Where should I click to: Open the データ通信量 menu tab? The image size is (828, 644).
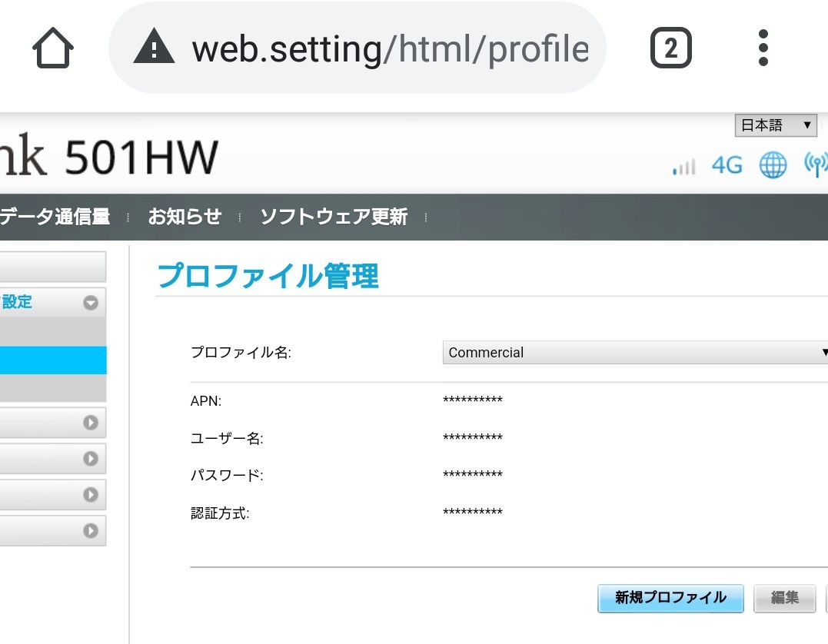pyautogui.click(x=55, y=217)
